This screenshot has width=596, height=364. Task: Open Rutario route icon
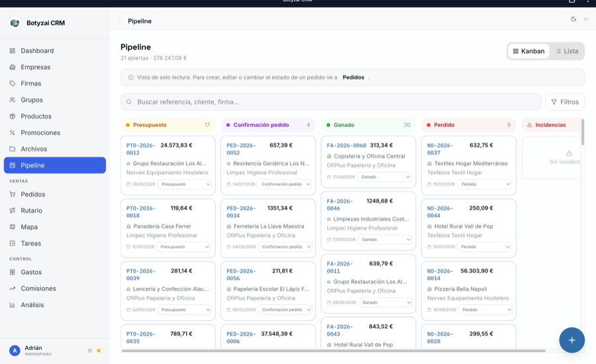[x=12, y=210]
